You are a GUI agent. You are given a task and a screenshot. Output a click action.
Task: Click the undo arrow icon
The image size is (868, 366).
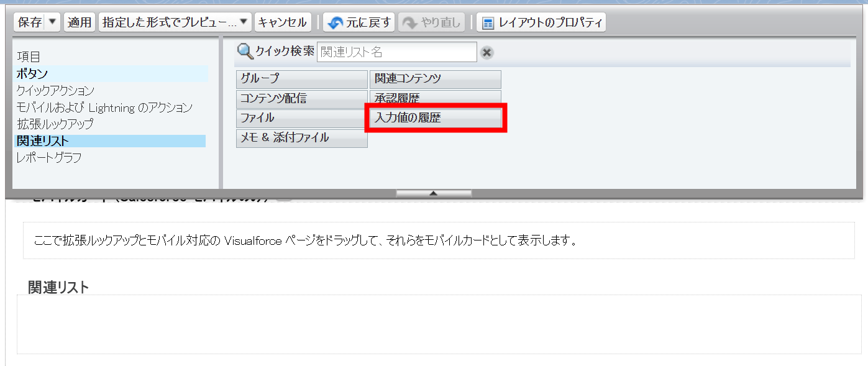tap(336, 23)
